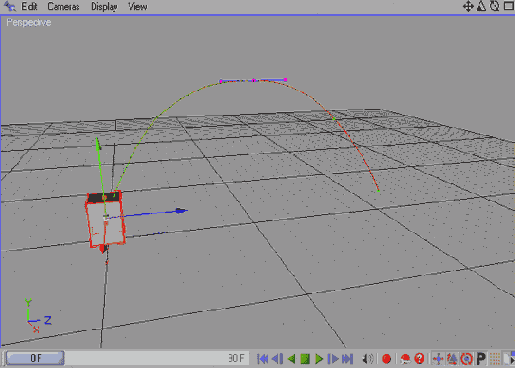This screenshot has height=368, width=515.
Task: Click the 30 F end frame label
Action: point(237,358)
